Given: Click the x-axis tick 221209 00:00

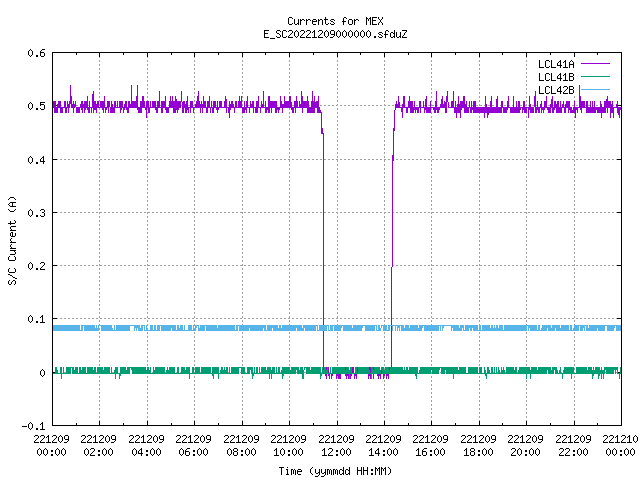Looking at the screenshot, I should pyautogui.click(x=51, y=445).
